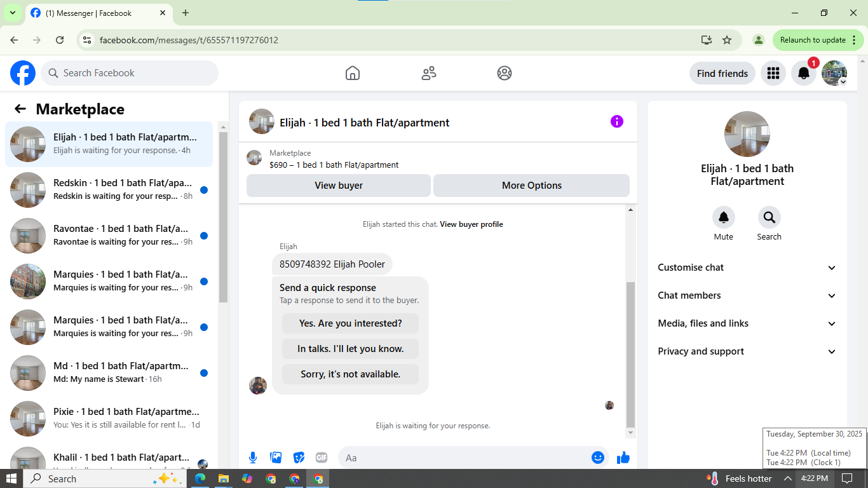
Task: Click the install app icon in address bar
Action: point(707,40)
